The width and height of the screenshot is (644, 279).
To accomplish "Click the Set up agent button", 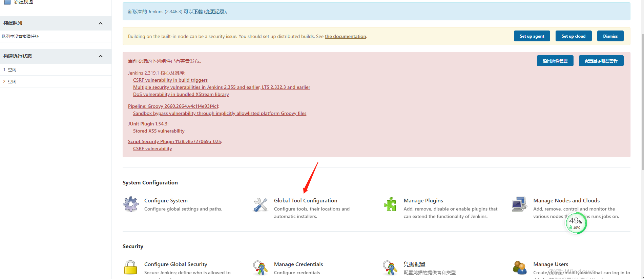I will [x=532, y=36].
